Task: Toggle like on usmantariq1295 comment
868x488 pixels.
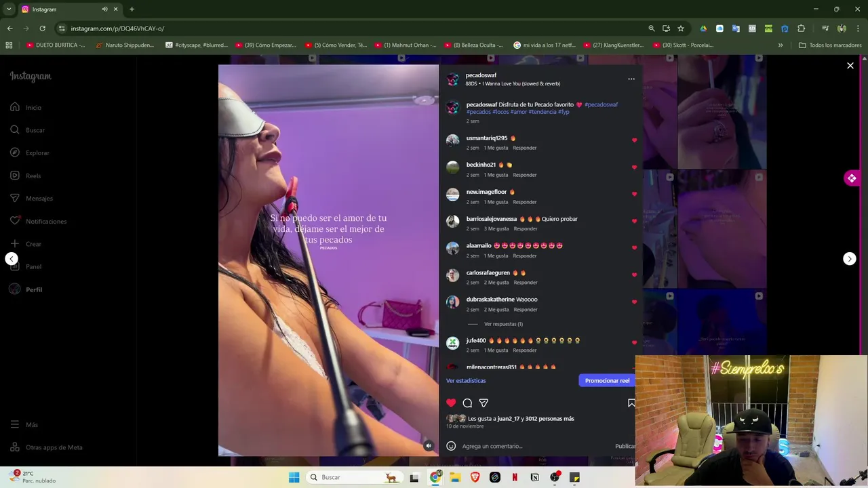Action: click(634, 140)
